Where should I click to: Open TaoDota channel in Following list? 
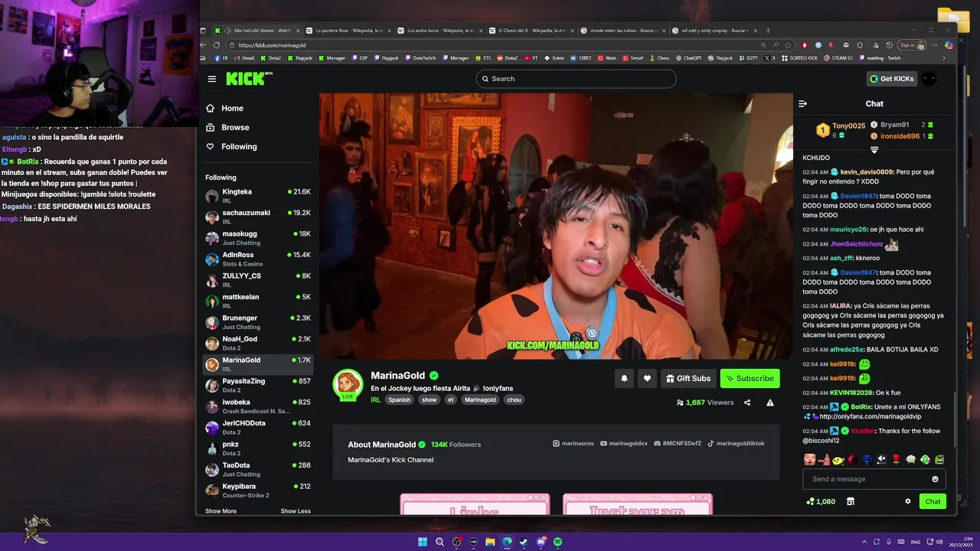click(258, 469)
